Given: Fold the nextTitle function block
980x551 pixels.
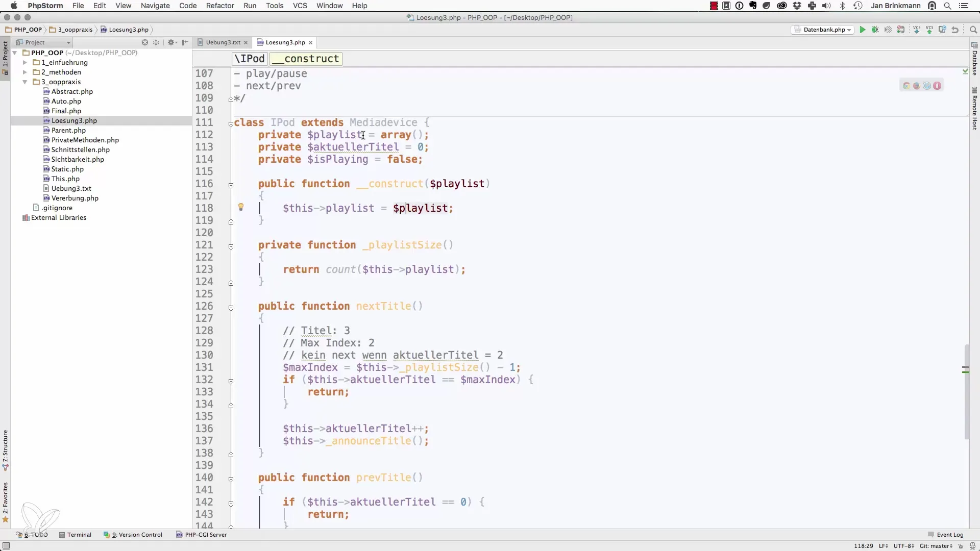Looking at the screenshot, I should pos(231,307).
